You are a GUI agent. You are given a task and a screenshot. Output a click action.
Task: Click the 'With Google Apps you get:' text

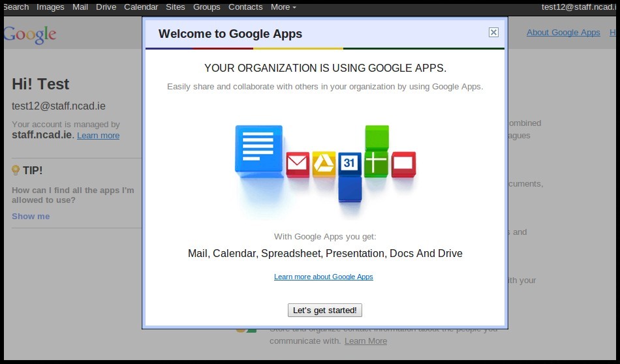point(325,237)
